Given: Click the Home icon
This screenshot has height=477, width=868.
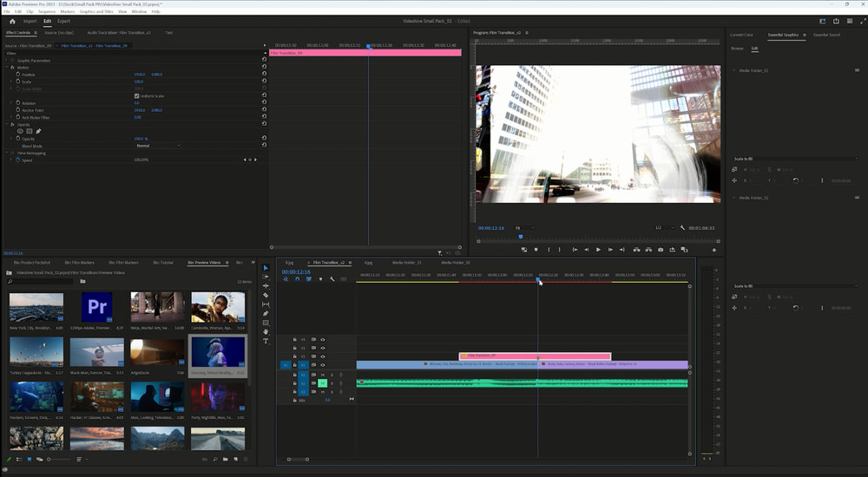Looking at the screenshot, I should click(12, 21).
